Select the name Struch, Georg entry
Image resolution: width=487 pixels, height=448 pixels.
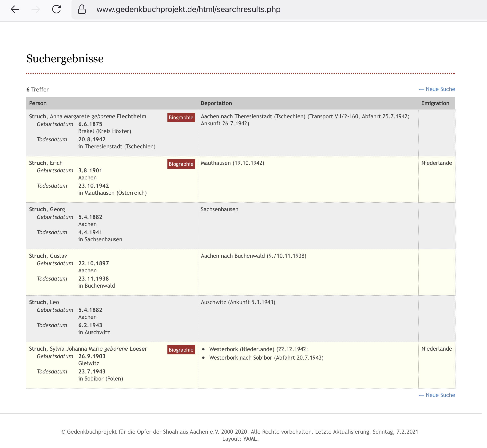pos(47,209)
